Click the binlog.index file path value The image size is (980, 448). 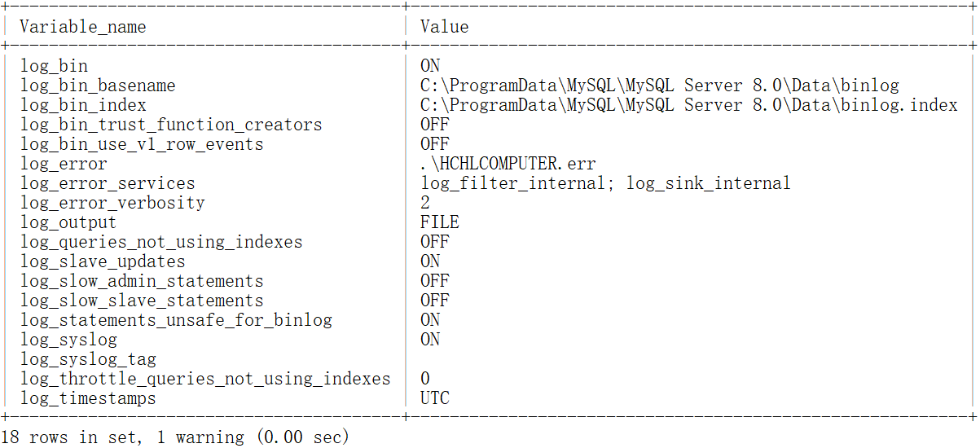pyautogui.click(x=688, y=105)
